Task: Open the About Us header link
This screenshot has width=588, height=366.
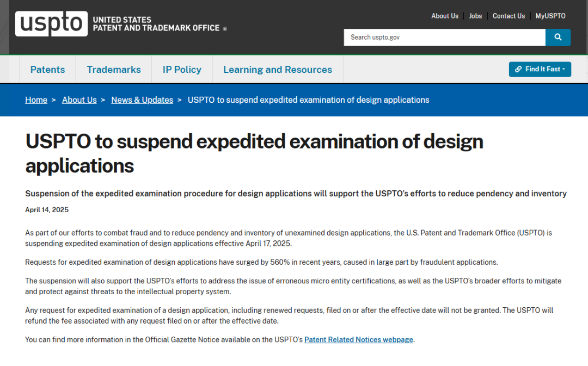Action: [445, 16]
